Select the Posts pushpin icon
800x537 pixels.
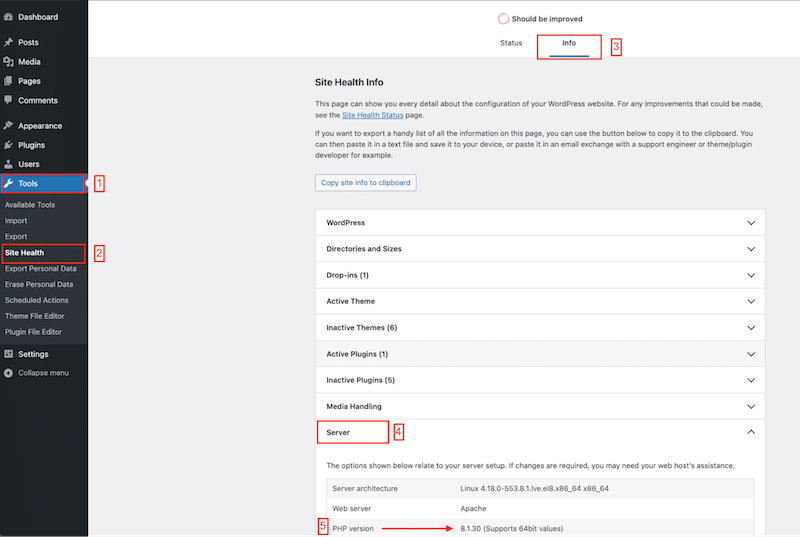8,42
